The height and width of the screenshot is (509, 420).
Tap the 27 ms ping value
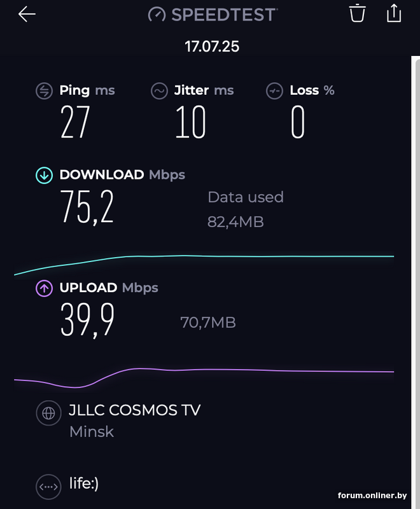[76, 122]
